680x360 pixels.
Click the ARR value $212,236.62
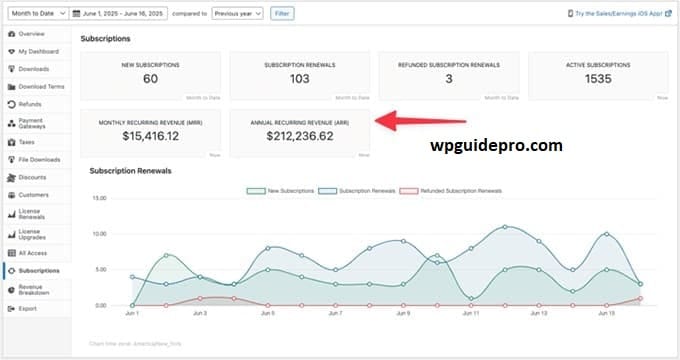(x=300, y=136)
